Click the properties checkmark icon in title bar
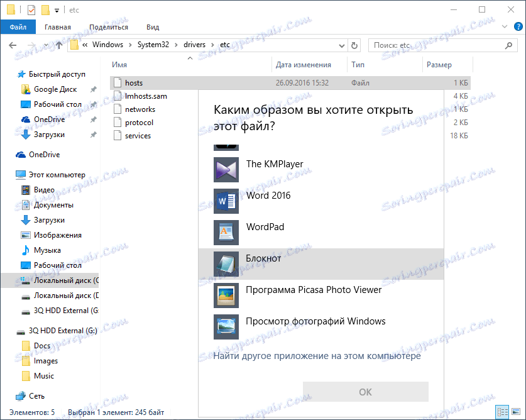526x420 pixels. [x=31, y=10]
